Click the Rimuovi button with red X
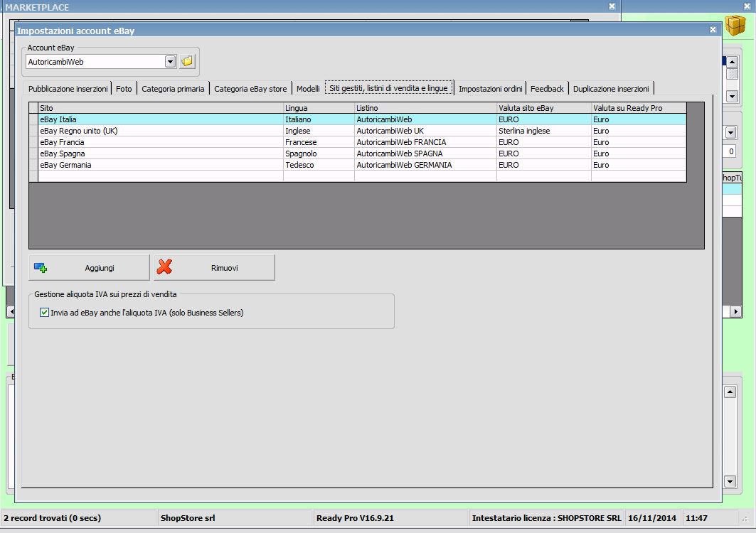This screenshot has width=756, height=533. tap(214, 268)
